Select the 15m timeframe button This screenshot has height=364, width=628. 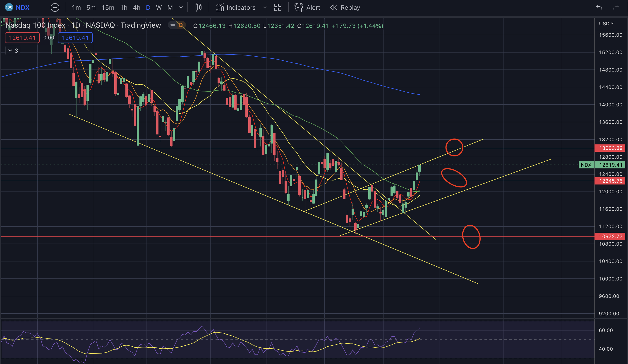coord(108,7)
